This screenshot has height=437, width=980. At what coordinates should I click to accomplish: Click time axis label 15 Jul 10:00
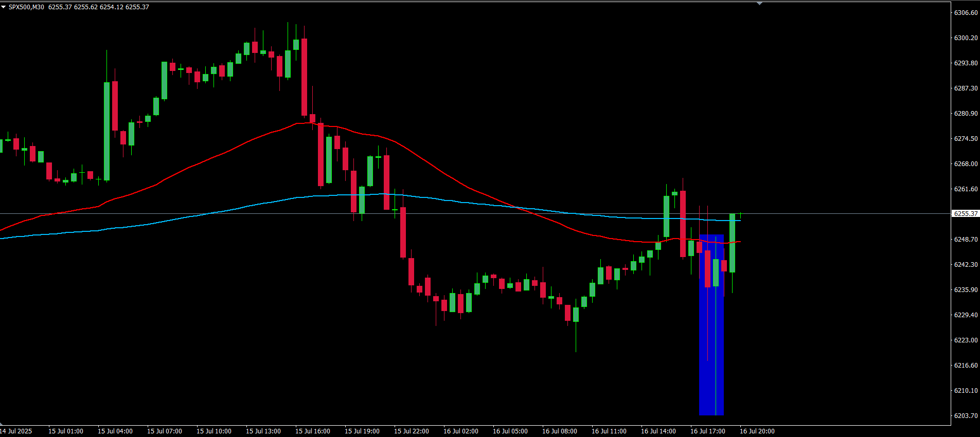click(x=214, y=431)
